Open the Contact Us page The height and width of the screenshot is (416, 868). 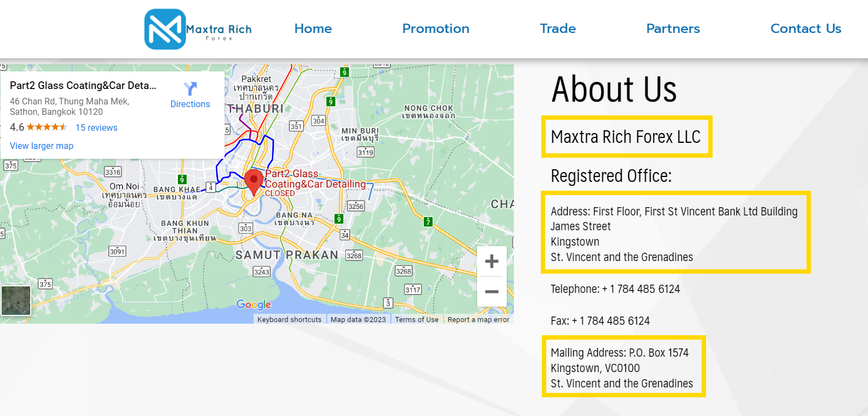tap(806, 29)
